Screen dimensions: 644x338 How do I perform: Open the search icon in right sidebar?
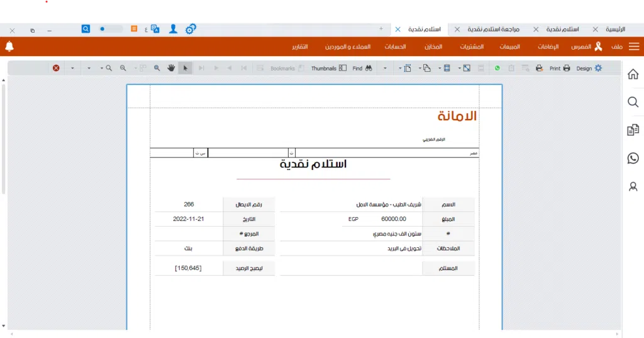coord(633,102)
